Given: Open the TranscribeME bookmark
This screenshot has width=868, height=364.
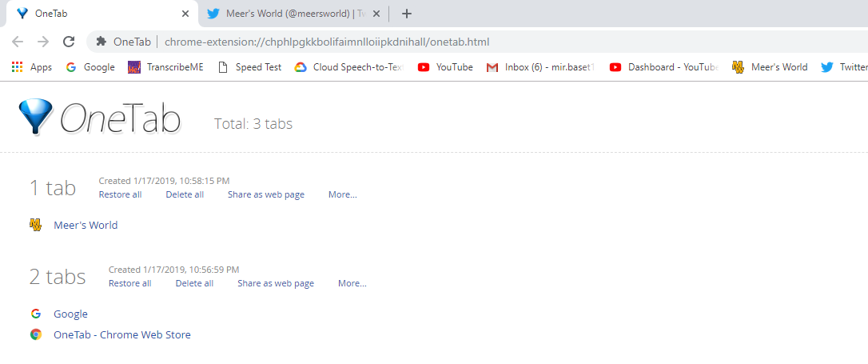Looking at the screenshot, I should pyautogui.click(x=165, y=67).
